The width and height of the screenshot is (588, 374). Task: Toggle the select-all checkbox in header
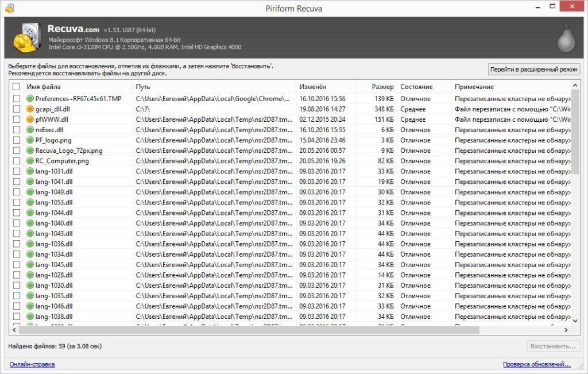(x=16, y=87)
